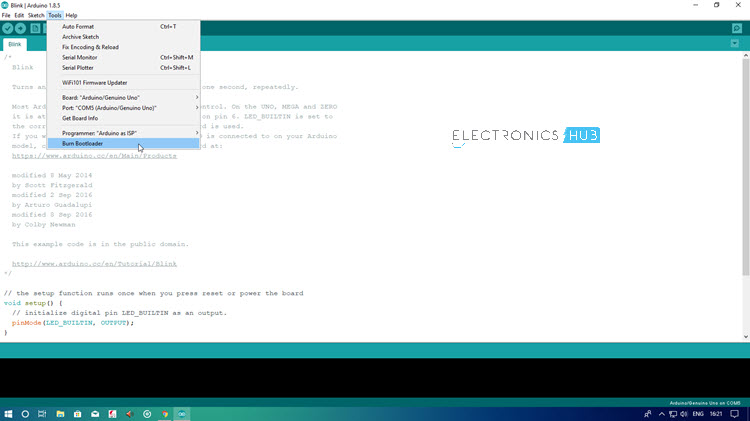Close the open Tools menu
750x421 pixels.
pyautogui.click(x=55, y=15)
